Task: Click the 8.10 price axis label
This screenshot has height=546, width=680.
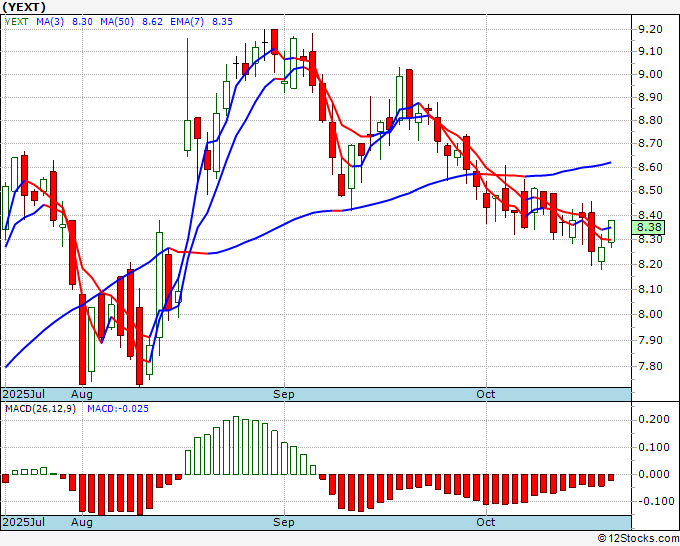Action: [x=650, y=289]
